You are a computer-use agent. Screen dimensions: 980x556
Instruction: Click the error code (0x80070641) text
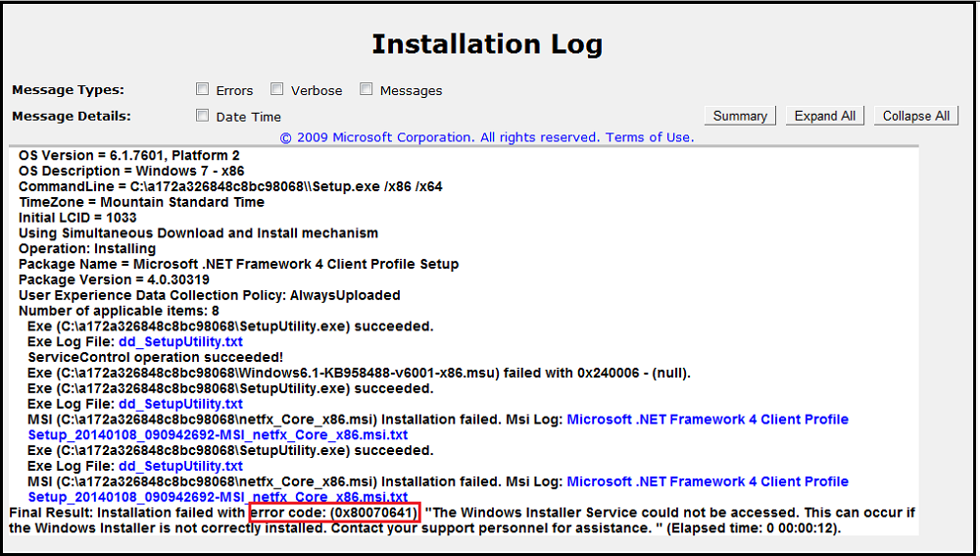[334, 513]
